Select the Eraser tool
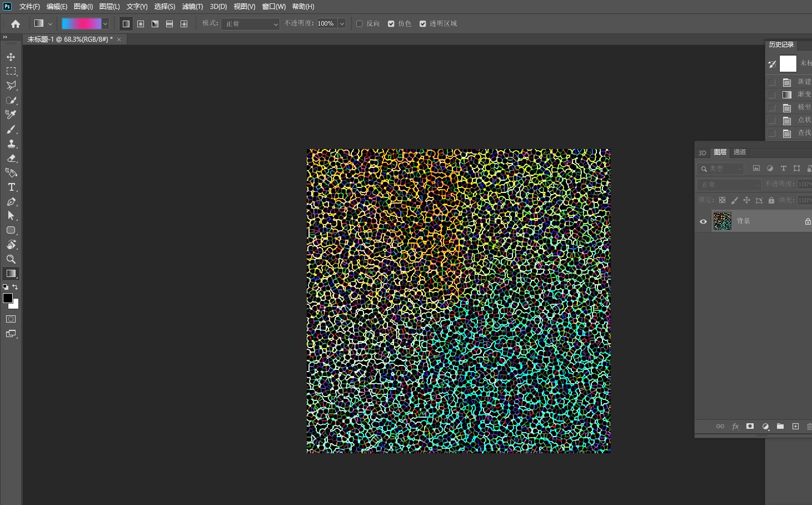The height and width of the screenshot is (505, 812). [11, 158]
